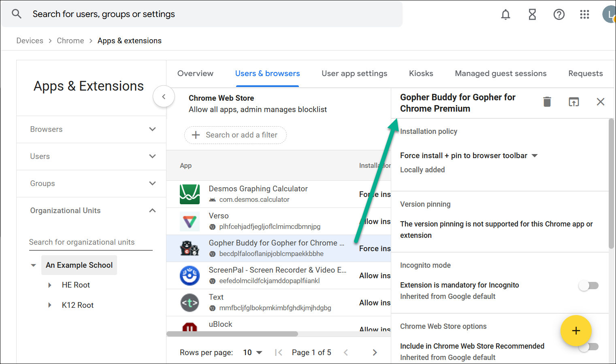616x364 pixels.
Task: Click the notifications bell icon
Action: (505, 15)
